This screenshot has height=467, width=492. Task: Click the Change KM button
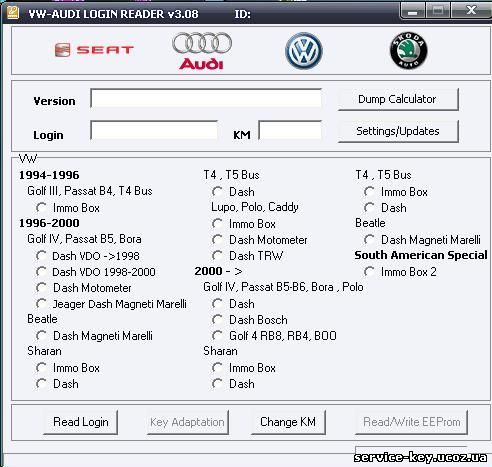click(x=288, y=422)
